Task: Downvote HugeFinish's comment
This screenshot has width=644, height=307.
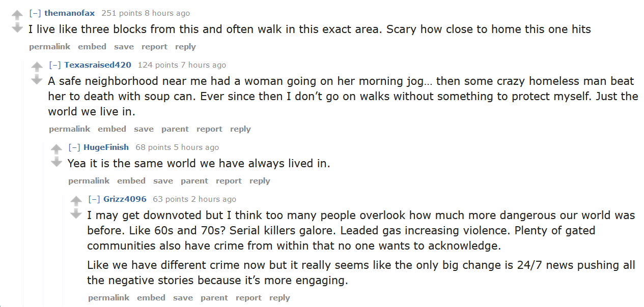Action: 56,162
